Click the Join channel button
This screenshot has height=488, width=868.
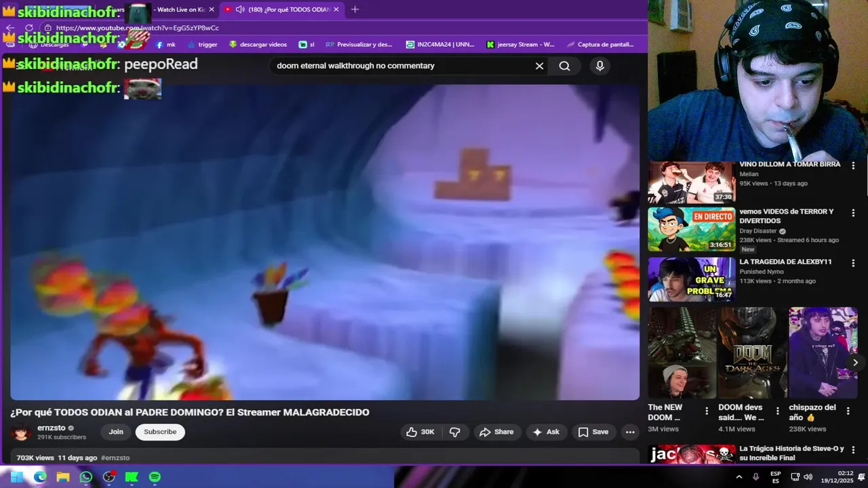[x=116, y=432]
